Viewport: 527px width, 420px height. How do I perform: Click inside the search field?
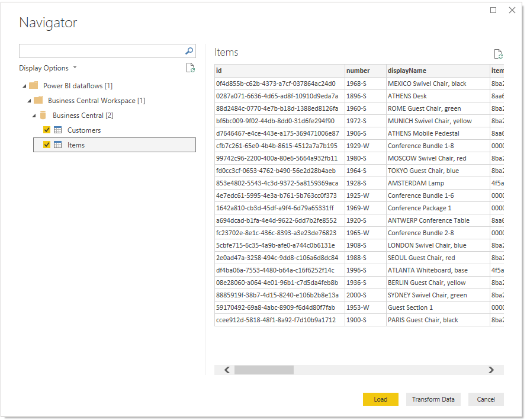(101, 51)
